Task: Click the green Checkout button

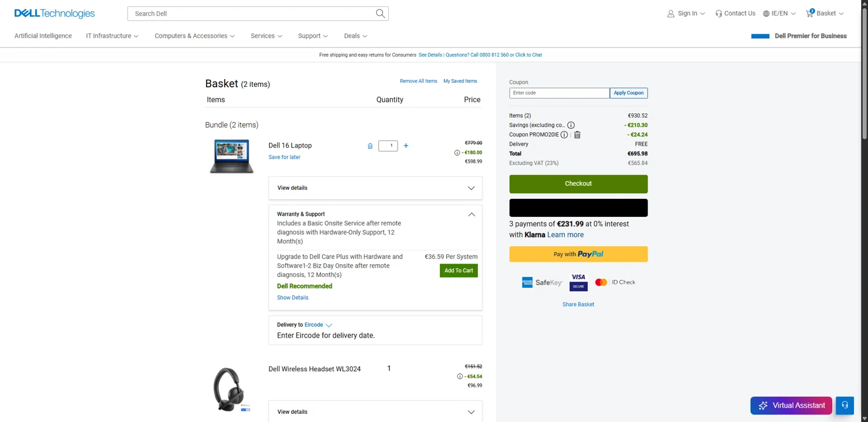Action: click(578, 184)
